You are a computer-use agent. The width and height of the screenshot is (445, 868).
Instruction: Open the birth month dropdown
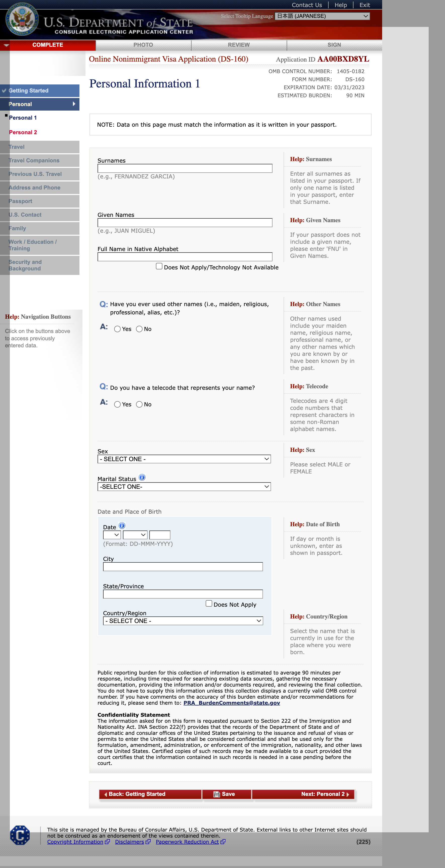(x=135, y=535)
